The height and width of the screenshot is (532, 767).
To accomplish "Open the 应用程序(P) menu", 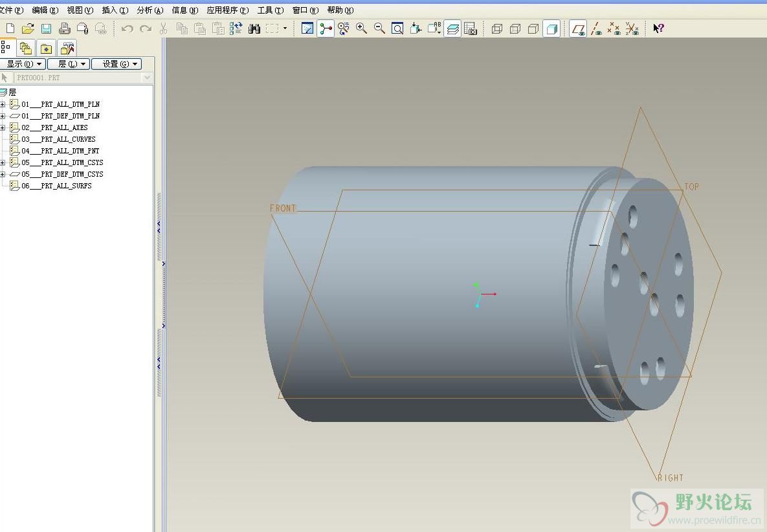I will 227,10.
